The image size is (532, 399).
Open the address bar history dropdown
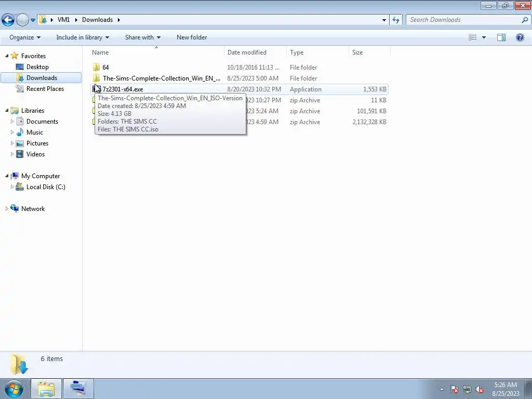(x=384, y=20)
